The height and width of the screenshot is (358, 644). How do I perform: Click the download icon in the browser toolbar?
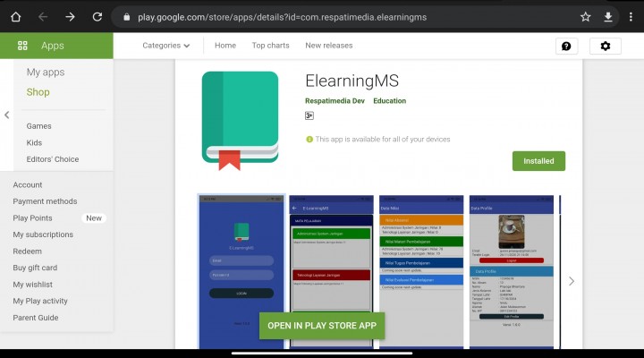(608, 16)
